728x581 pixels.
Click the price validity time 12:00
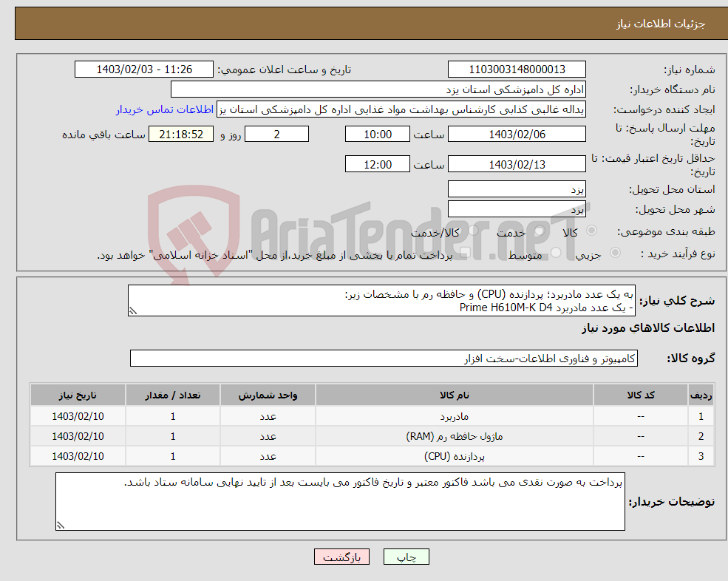378,164
